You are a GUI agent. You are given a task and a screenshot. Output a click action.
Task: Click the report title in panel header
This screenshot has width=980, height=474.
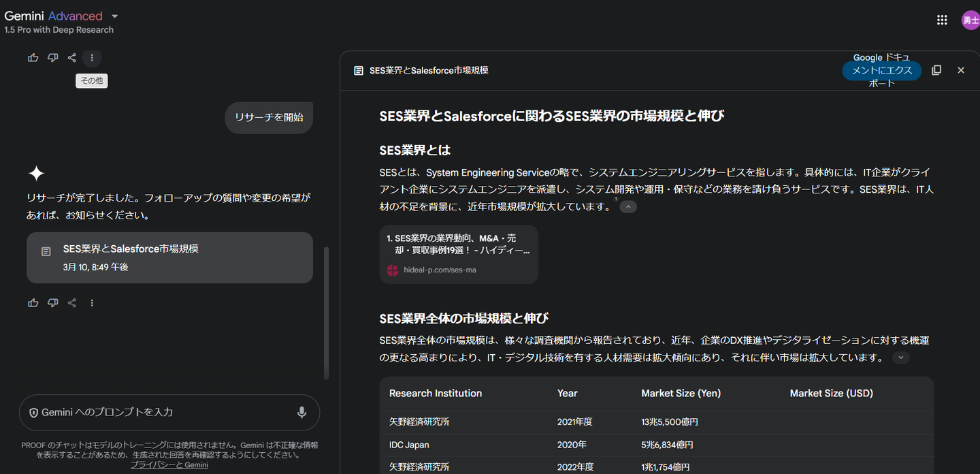click(x=429, y=70)
